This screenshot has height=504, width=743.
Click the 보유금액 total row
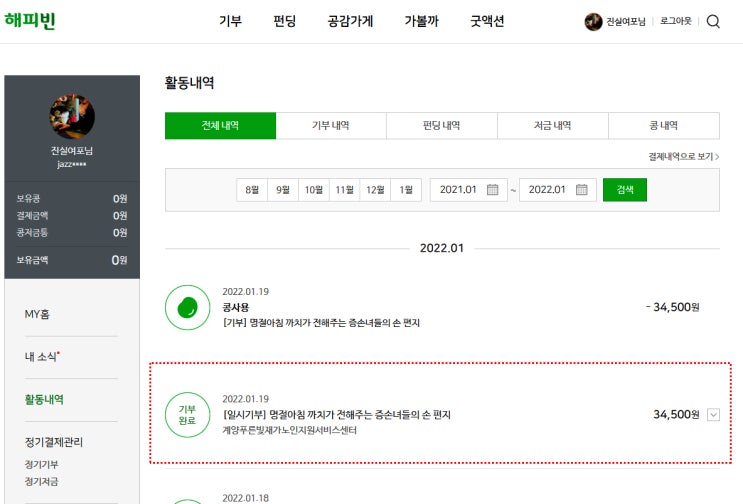pos(72,260)
